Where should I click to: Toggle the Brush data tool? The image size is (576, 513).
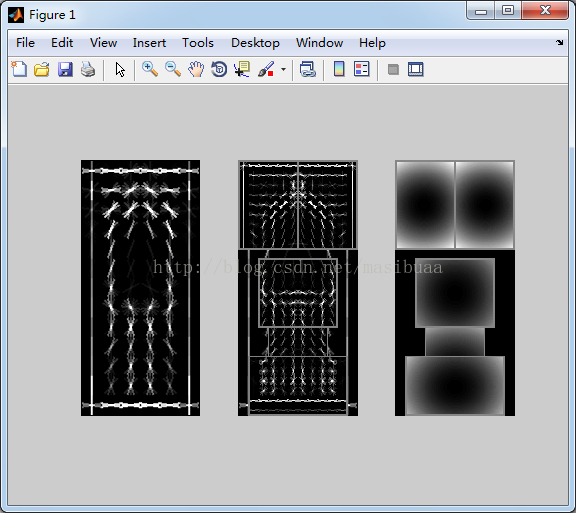tap(266, 69)
